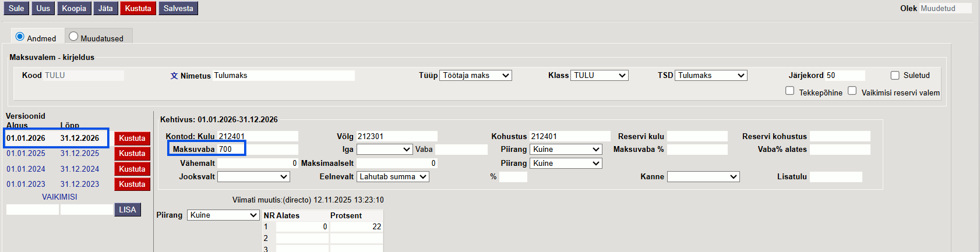Expand the Eelnevalt dropdown Lahutab summa
Image resolution: width=980 pixels, height=252 pixels.
click(393, 177)
